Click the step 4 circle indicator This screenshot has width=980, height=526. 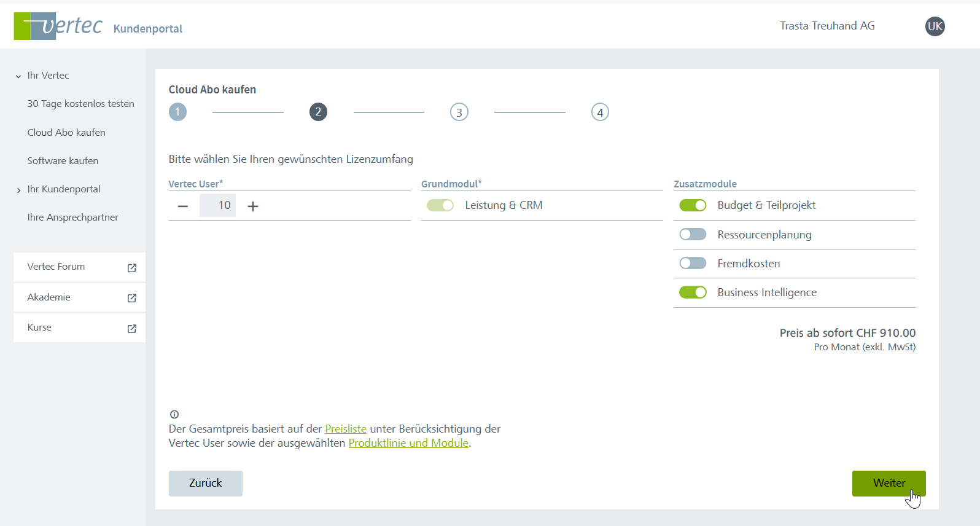[600, 112]
